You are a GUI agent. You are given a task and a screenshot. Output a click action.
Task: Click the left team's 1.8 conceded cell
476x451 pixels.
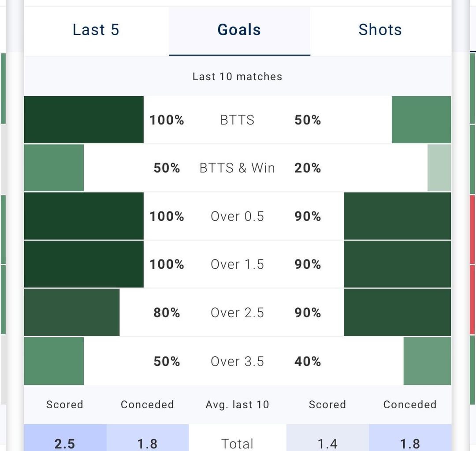[x=148, y=437]
